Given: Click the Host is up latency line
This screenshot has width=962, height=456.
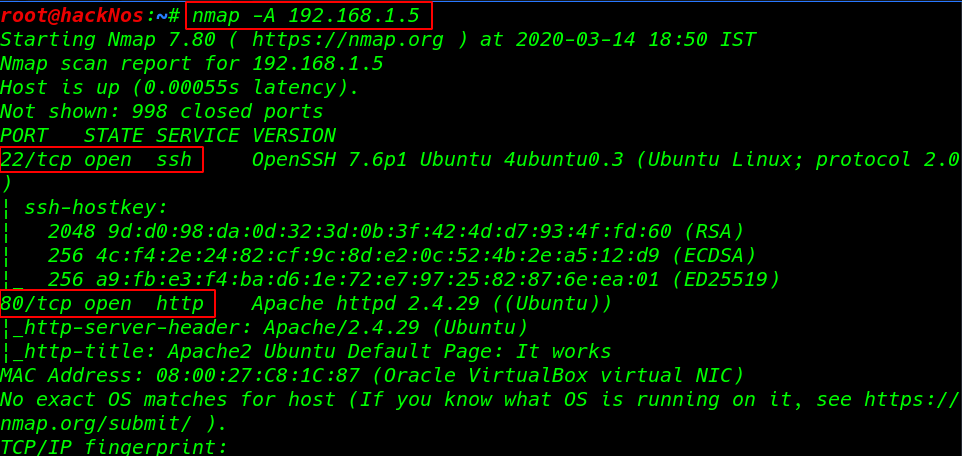Looking at the screenshot, I should [x=180, y=88].
